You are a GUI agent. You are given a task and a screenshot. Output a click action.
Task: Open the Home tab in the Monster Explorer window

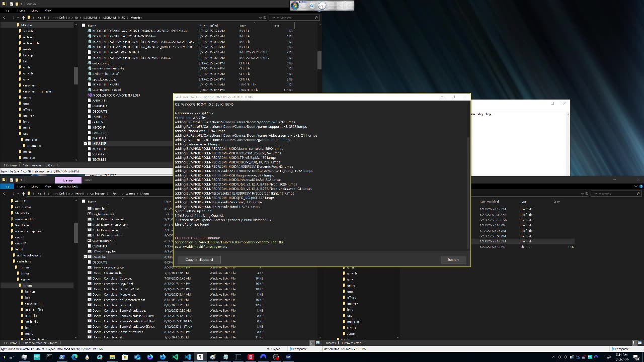[22, 10]
